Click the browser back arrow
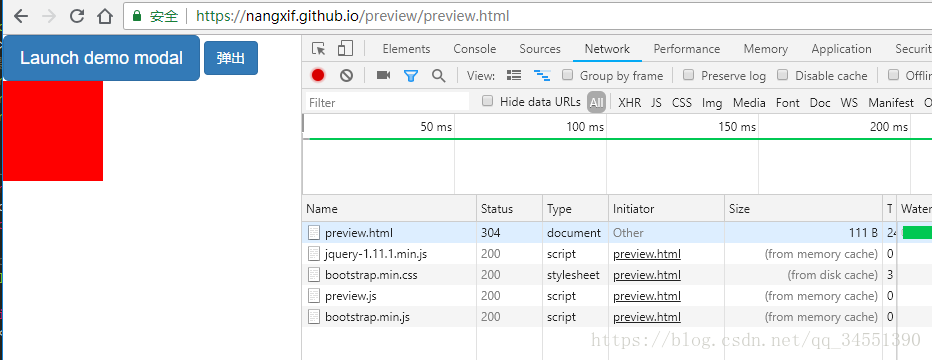Screen dimensions: 932x360 coord(21,16)
